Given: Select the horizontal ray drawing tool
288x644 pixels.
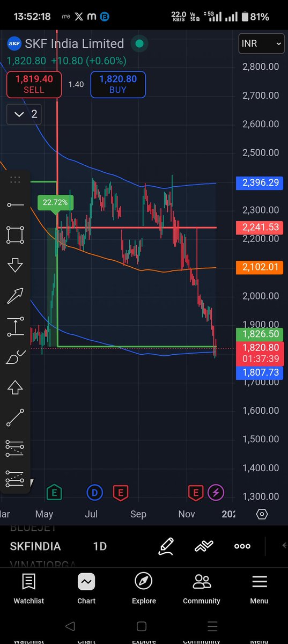Looking at the screenshot, I should click(x=15, y=204).
